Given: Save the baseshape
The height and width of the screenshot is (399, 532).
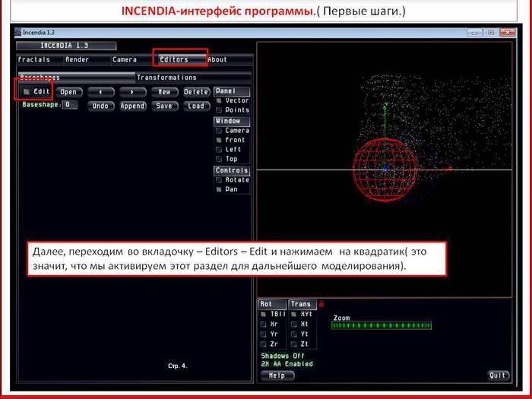Looking at the screenshot, I should coord(165,106).
